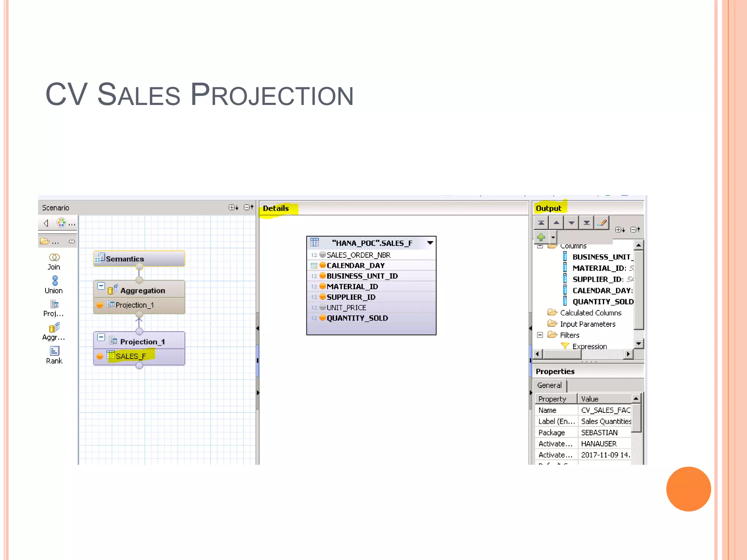Click the palette selection arrow icon
Image resolution: width=747 pixels, height=560 pixels.
tap(46, 223)
